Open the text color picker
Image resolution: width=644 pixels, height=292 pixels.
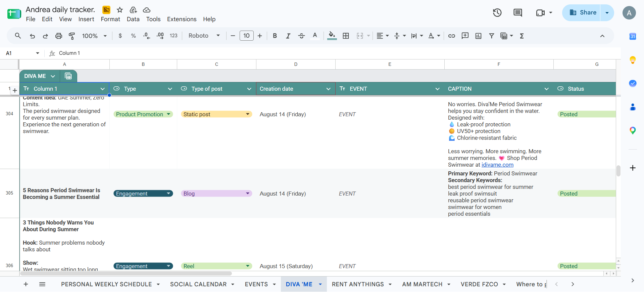tap(315, 36)
